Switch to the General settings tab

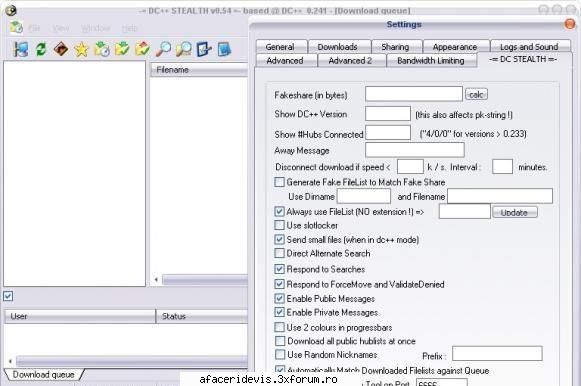pos(281,47)
